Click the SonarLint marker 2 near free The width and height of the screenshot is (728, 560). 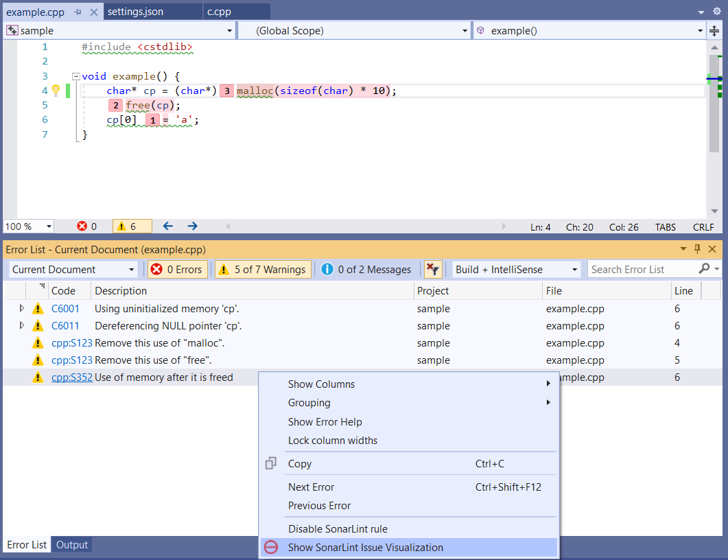[115, 106]
